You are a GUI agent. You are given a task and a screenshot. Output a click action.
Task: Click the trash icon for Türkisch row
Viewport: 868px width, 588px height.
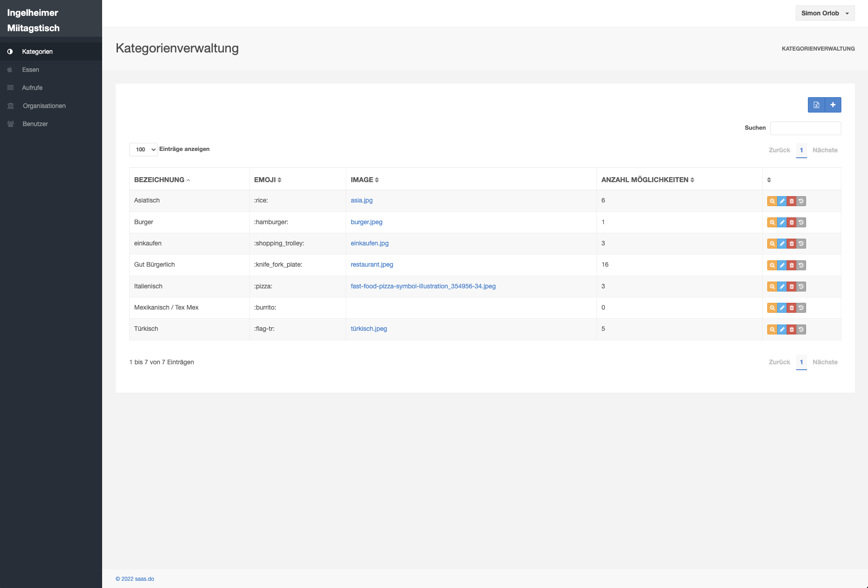click(x=792, y=329)
